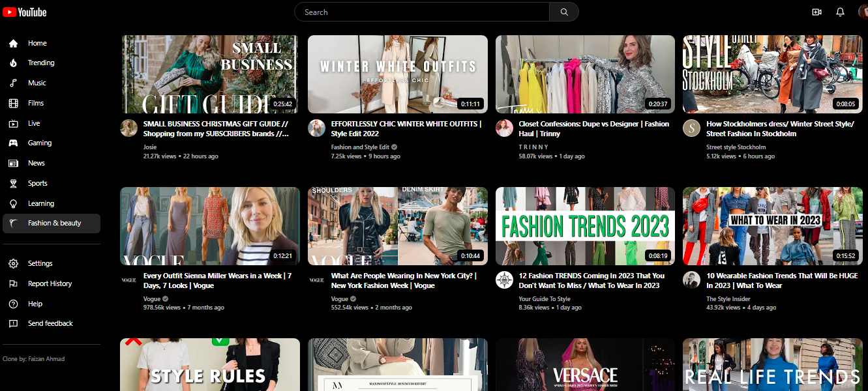Click the TRINNY channel avatar

[x=505, y=128]
